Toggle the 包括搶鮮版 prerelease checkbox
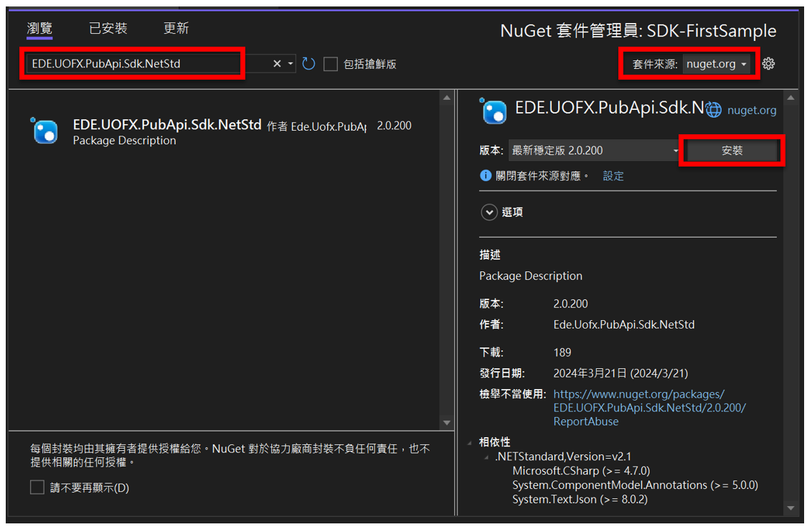812x532 pixels. [x=331, y=65]
